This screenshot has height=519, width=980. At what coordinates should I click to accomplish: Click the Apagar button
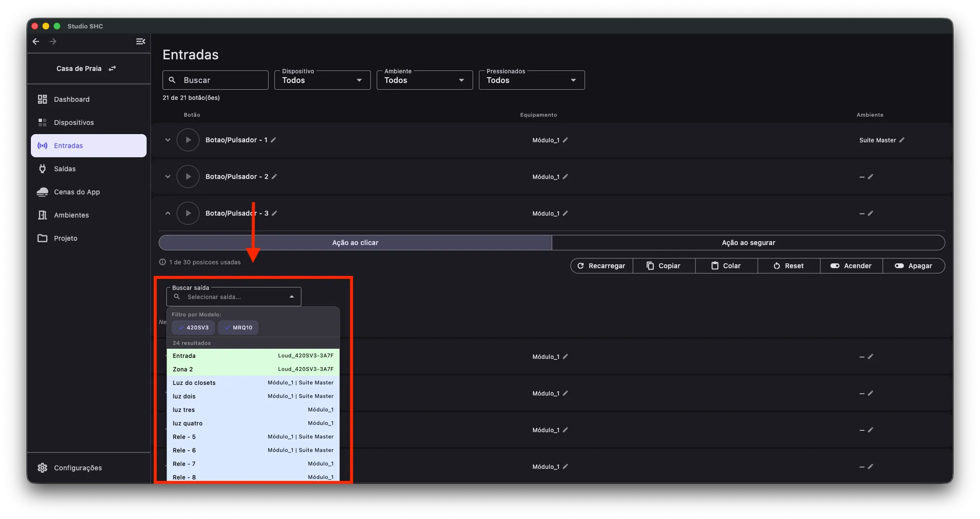[x=914, y=266]
